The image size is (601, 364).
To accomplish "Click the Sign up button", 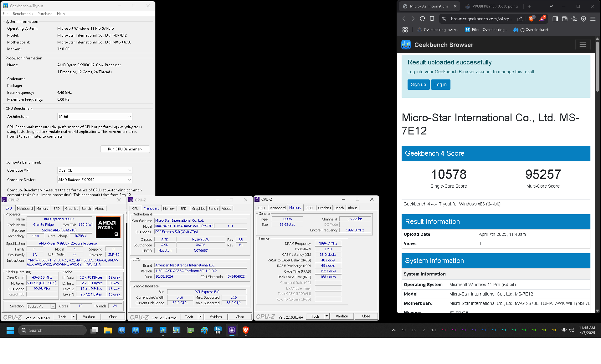I will (419, 85).
